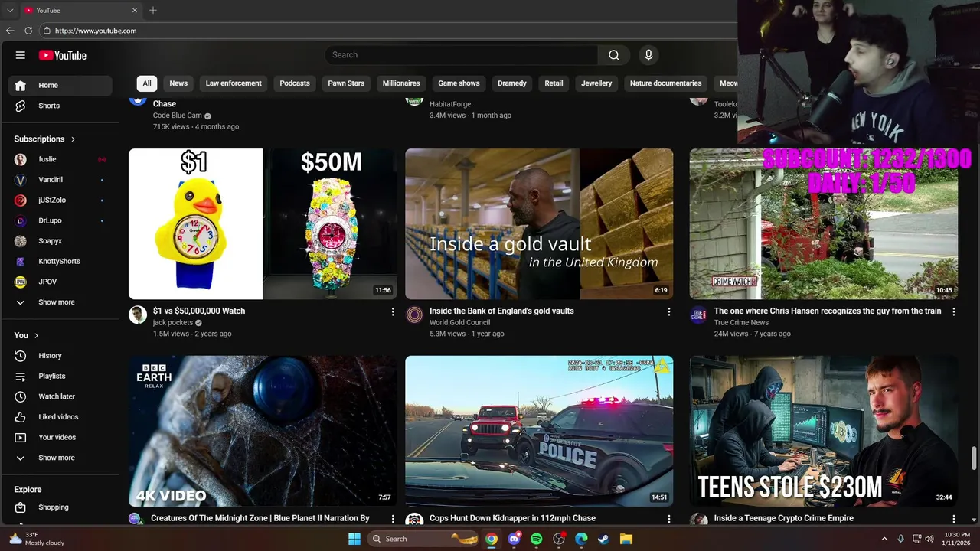
Task: Click Code Blue Cam channel name
Action: (177, 116)
